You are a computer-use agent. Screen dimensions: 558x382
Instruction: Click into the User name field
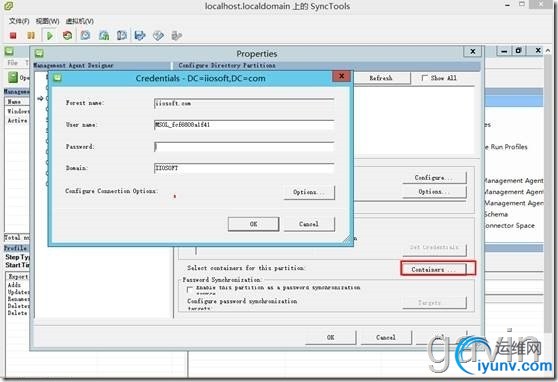(x=244, y=125)
